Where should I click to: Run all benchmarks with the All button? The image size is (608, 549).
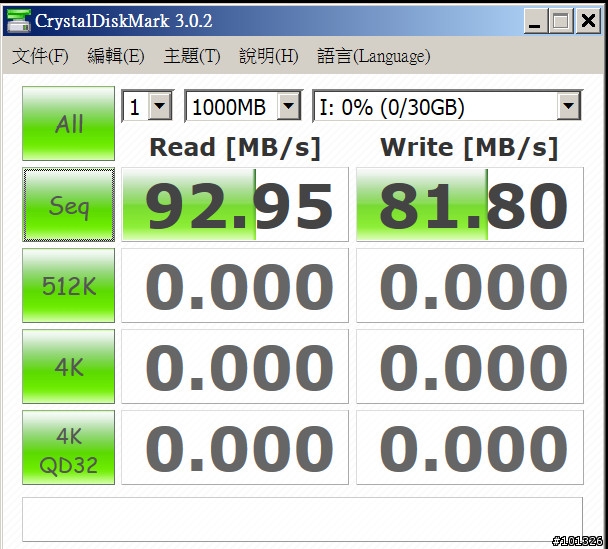69,123
